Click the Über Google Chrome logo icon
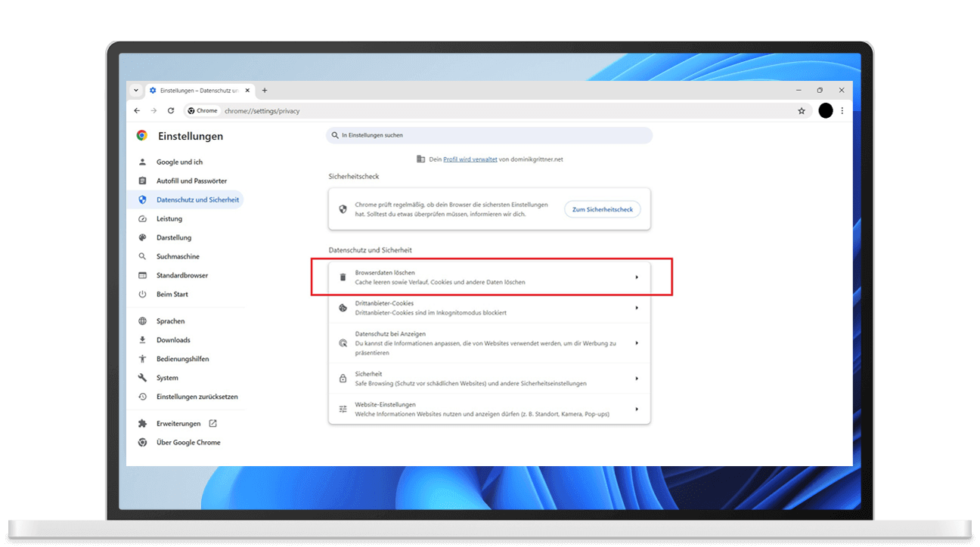 (142, 443)
